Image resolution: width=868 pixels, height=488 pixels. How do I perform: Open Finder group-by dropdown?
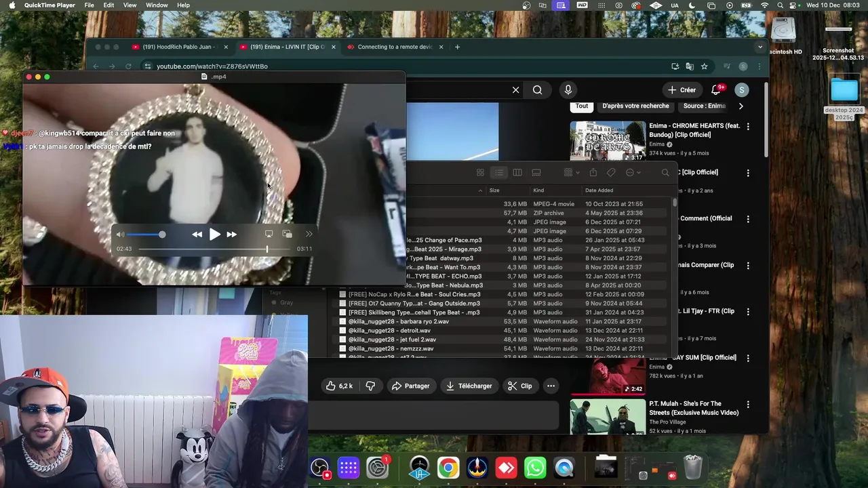(572, 173)
